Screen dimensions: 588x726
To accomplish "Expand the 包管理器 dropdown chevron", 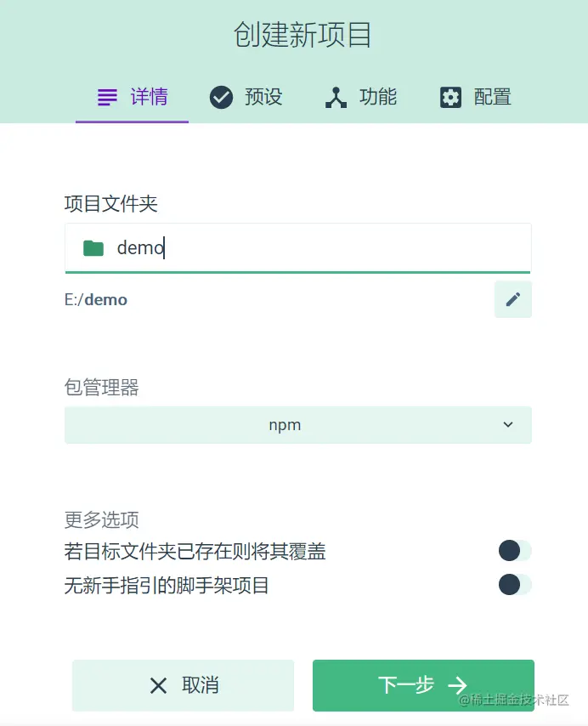I will (x=508, y=425).
